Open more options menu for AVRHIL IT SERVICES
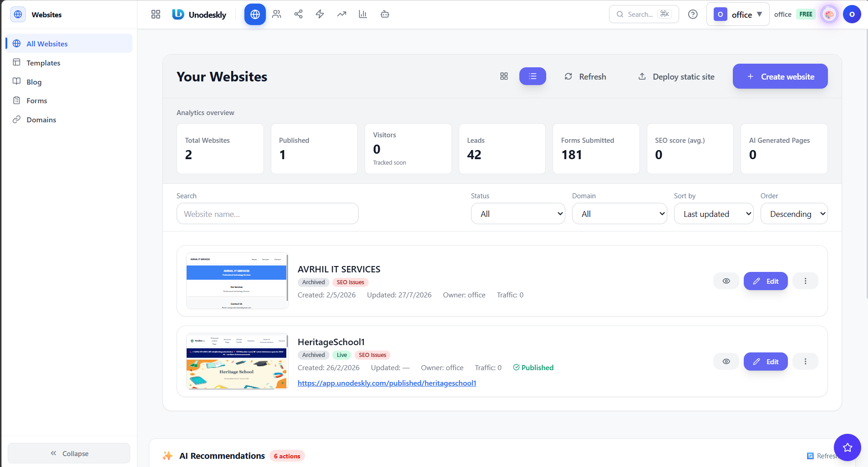This screenshot has height=467, width=868. pos(805,281)
